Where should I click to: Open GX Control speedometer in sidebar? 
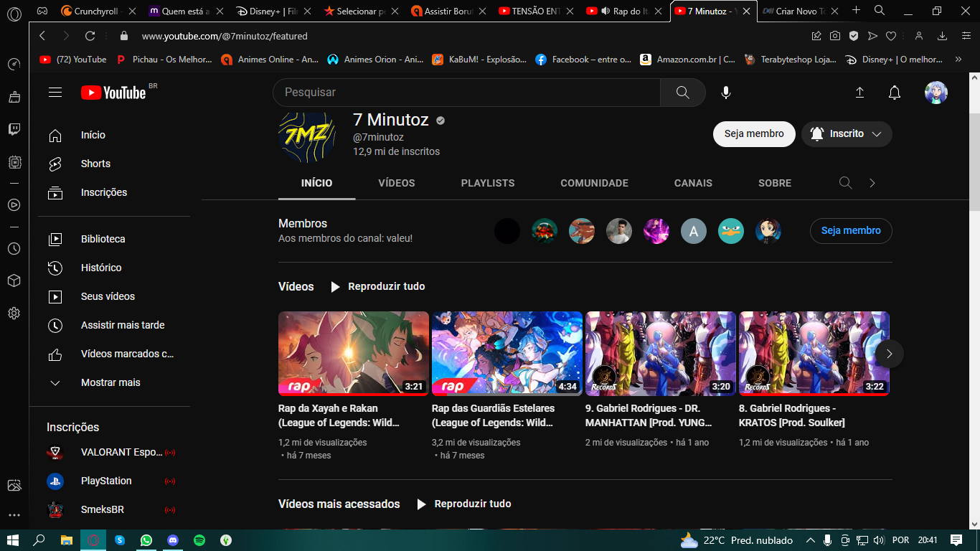(14, 65)
